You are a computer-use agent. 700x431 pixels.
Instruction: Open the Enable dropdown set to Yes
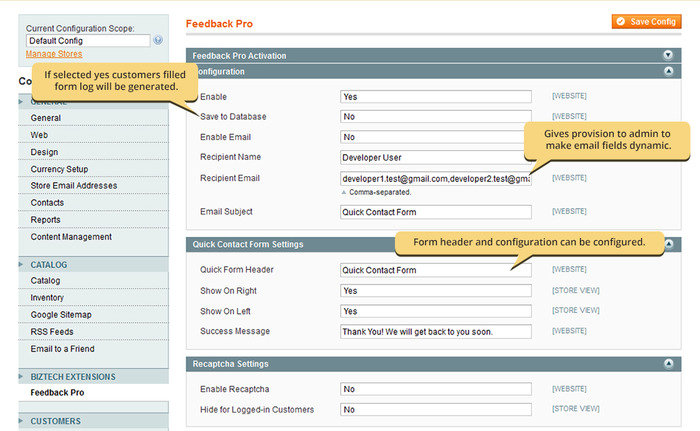tap(435, 97)
